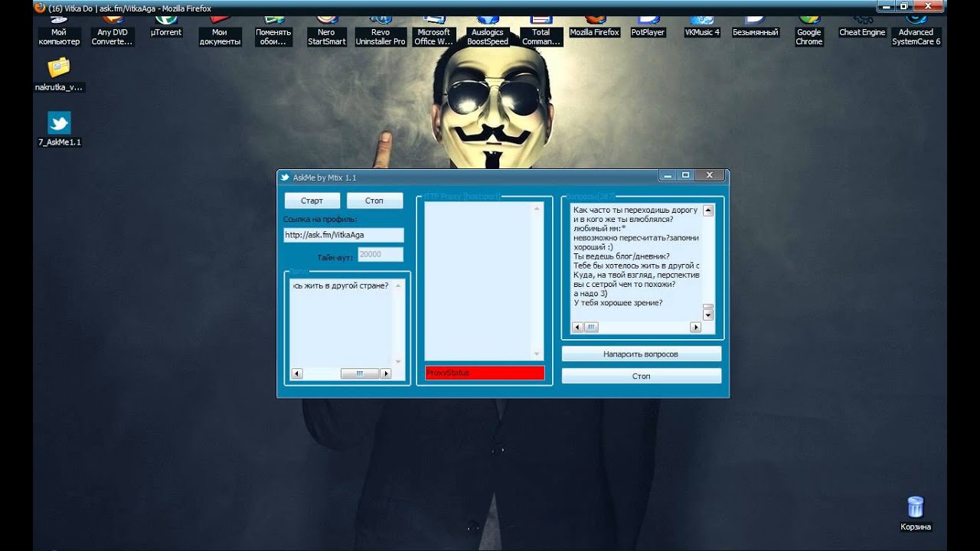
Task: Click the Поменять обои desktop shortcut
Action: coord(273,31)
